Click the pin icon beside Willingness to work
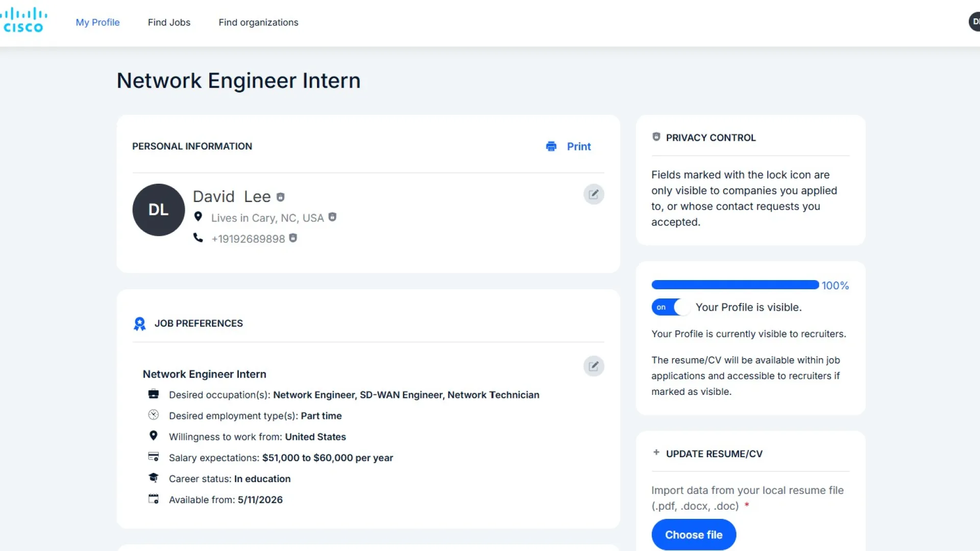This screenshot has height=551, width=980. (x=153, y=436)
